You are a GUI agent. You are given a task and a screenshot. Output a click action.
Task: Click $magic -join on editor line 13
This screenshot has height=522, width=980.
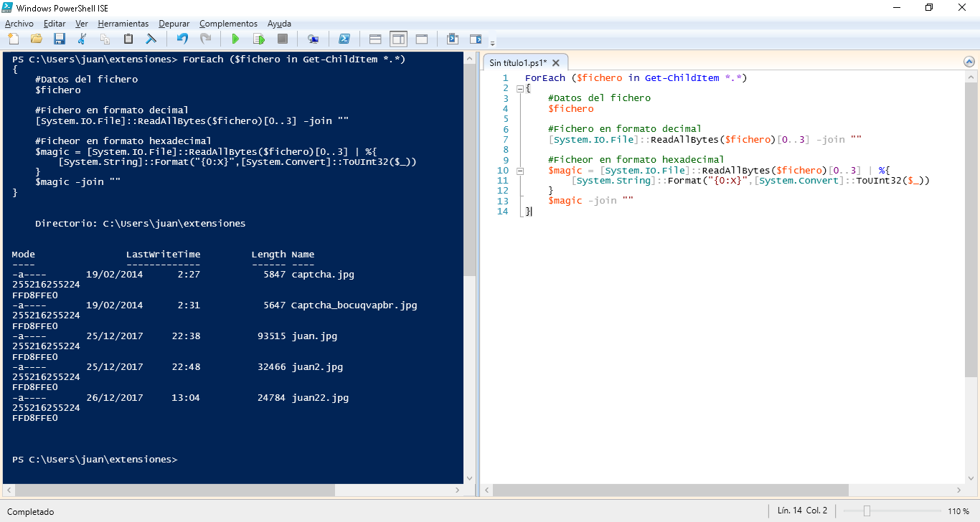tap(590, 201)
